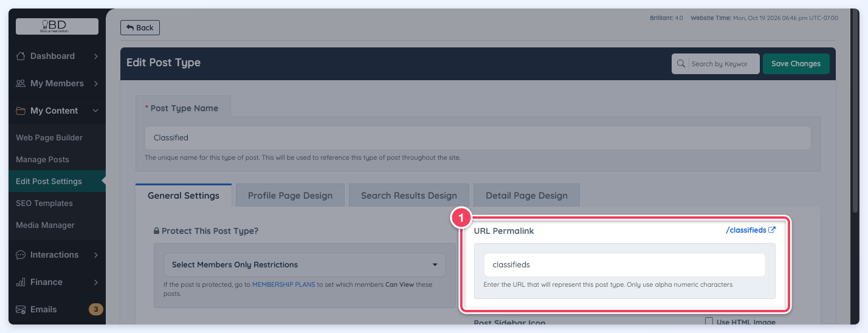Open Media Manager in sidebar
Image resolution: width=868 pixels, height=333 pixels.
45,225
